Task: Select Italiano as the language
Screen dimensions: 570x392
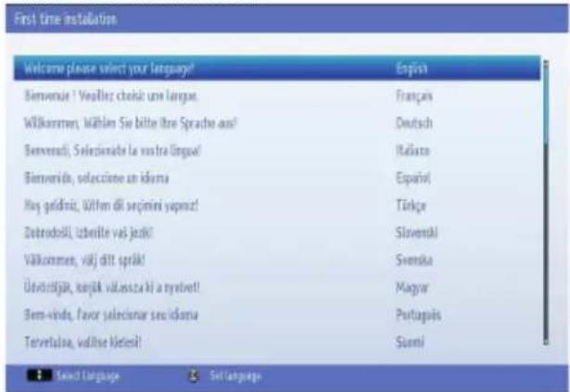Action: [277, 150]
